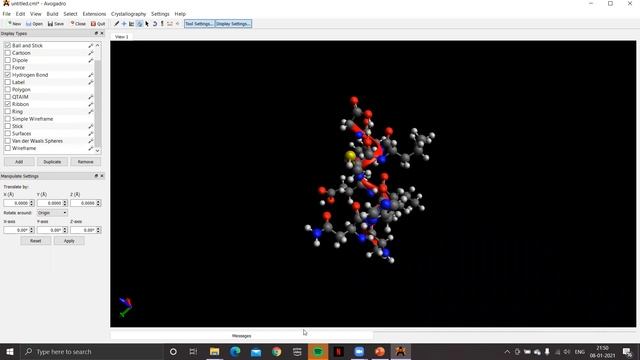Open Ball and Stick settings wrench
640x360 pixels.
pos(91,46)
